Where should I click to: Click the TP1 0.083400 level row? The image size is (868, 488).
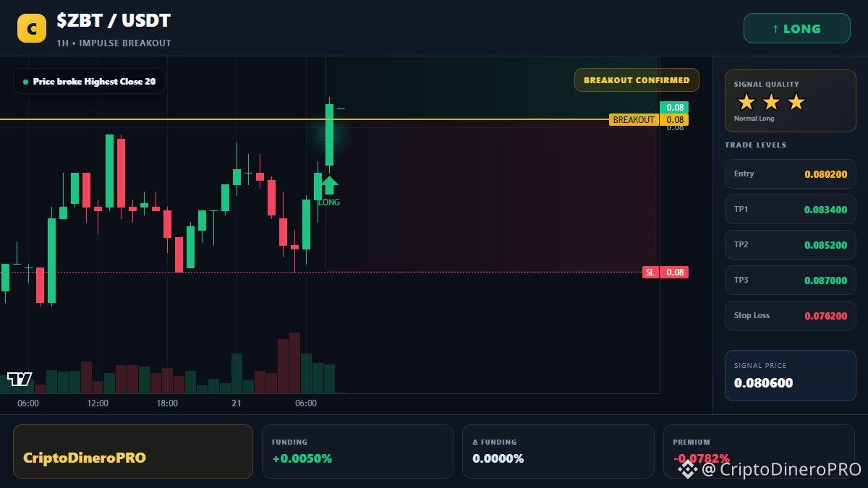pyautogui.click(x=791, y=210)
